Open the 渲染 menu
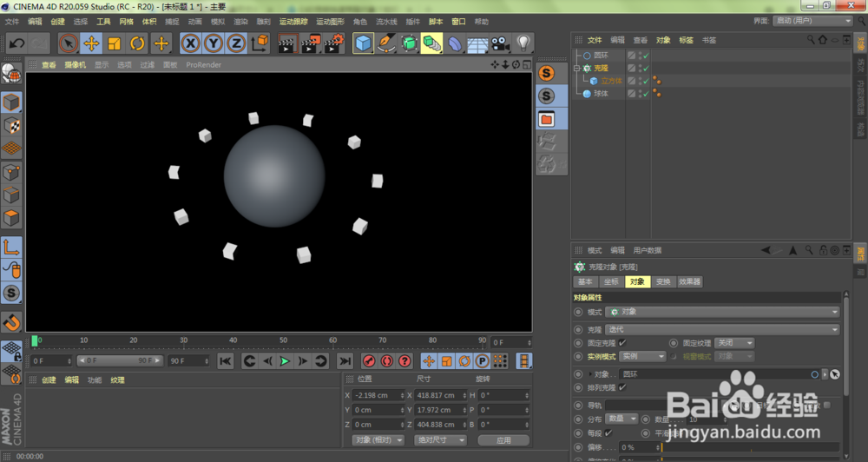 point(240,22)
